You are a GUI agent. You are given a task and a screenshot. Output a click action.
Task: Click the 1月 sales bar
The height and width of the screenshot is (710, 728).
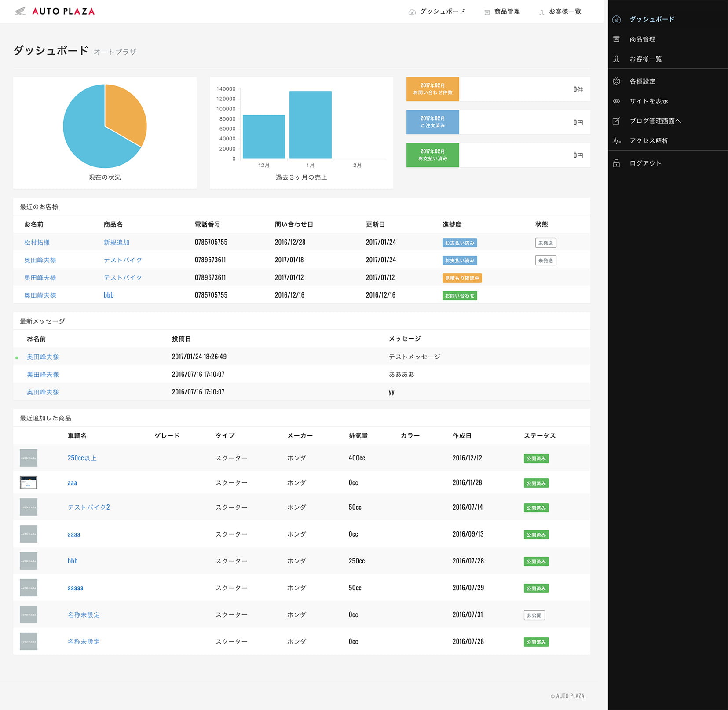coord(311,125)
